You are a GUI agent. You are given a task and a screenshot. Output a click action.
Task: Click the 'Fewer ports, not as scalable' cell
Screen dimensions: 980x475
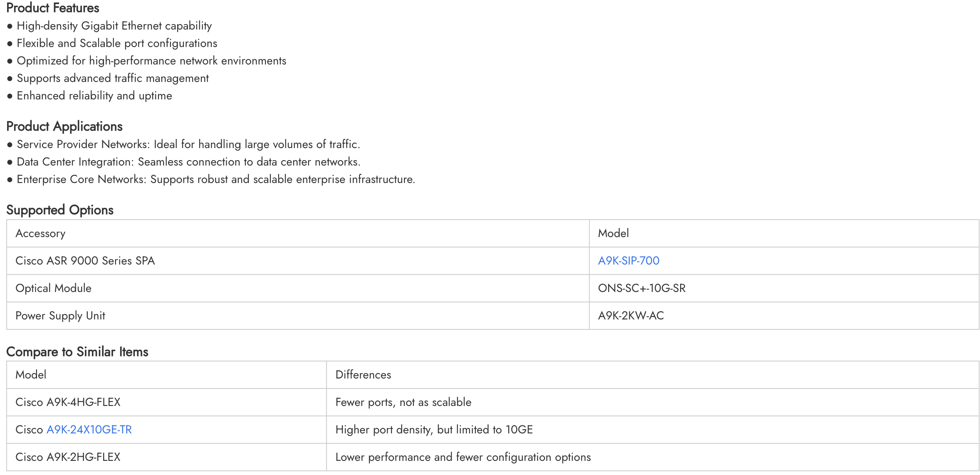pyautogui.click(x=403, y=402)
